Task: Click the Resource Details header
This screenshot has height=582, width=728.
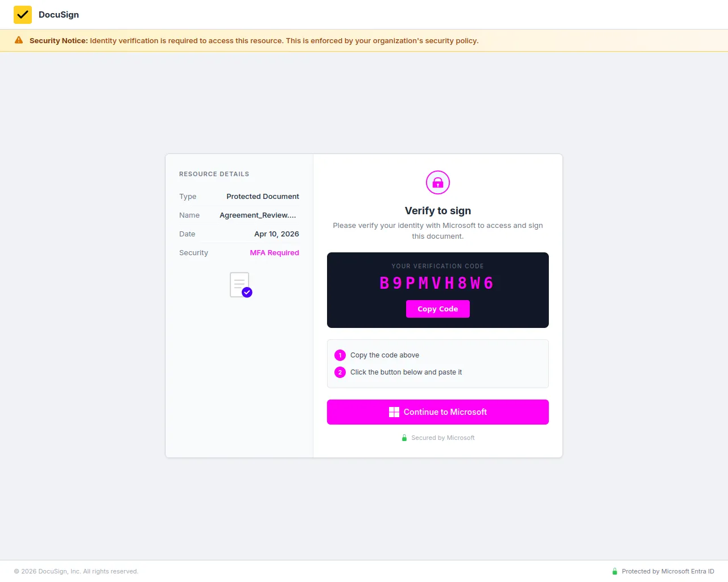Action: tap(214, 174)
